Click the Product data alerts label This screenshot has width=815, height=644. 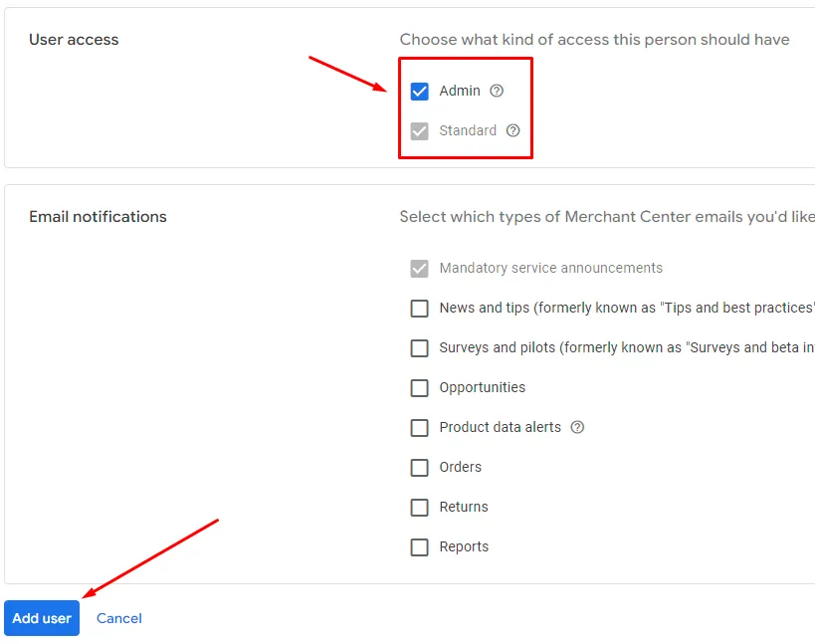point(500,427)
